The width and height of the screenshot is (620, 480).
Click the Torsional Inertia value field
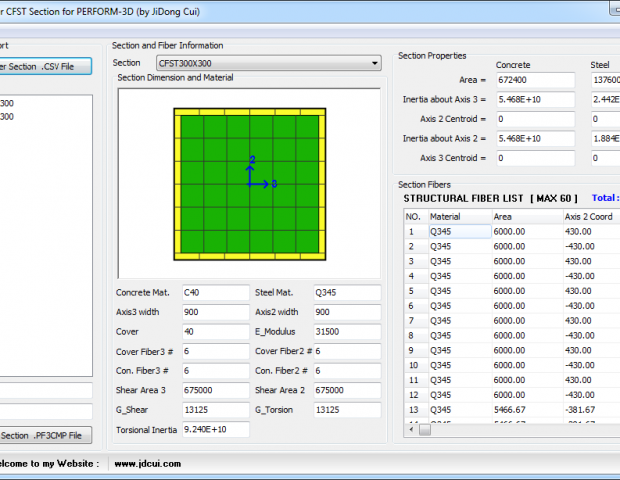[214, 429]
